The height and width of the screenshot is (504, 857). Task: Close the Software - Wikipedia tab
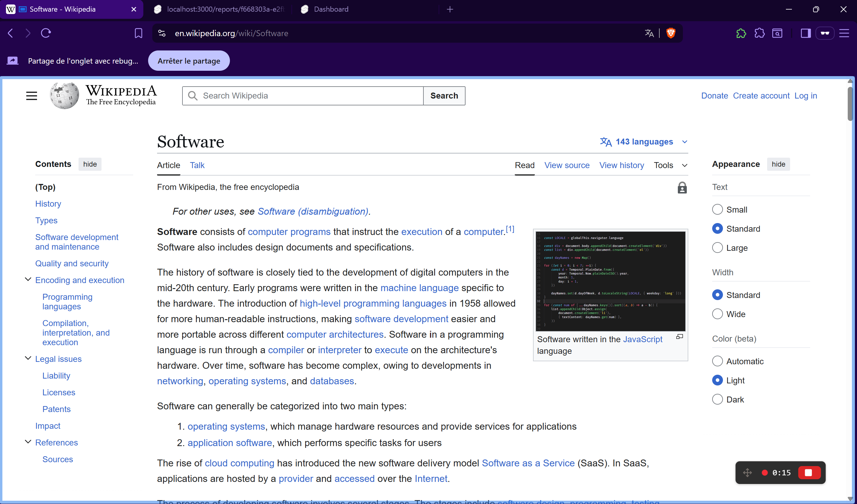click(x=134, y=9)
